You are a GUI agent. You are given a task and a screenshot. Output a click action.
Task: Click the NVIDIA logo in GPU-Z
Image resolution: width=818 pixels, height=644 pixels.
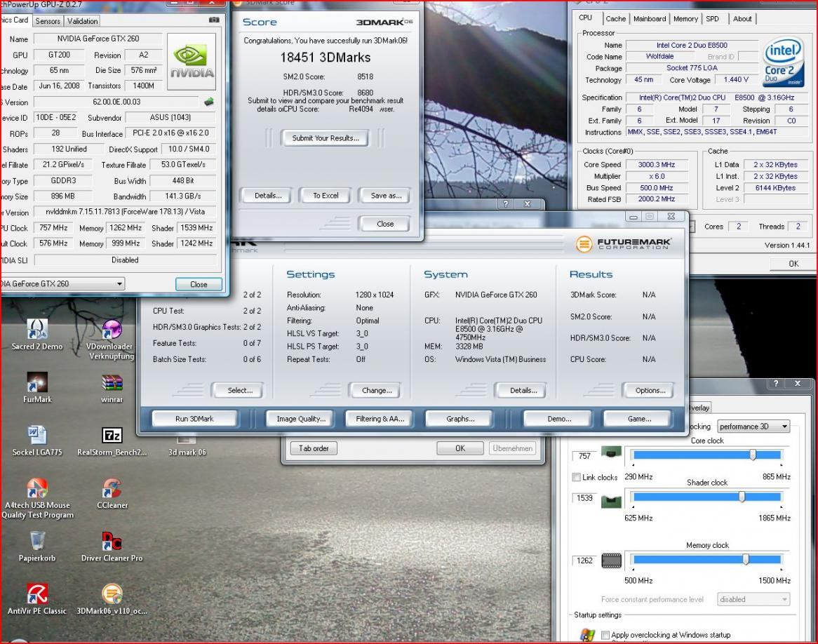tap(192, 62)
